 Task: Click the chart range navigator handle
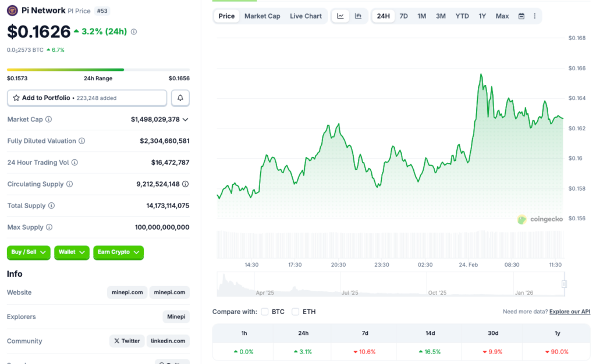(563, 284)
